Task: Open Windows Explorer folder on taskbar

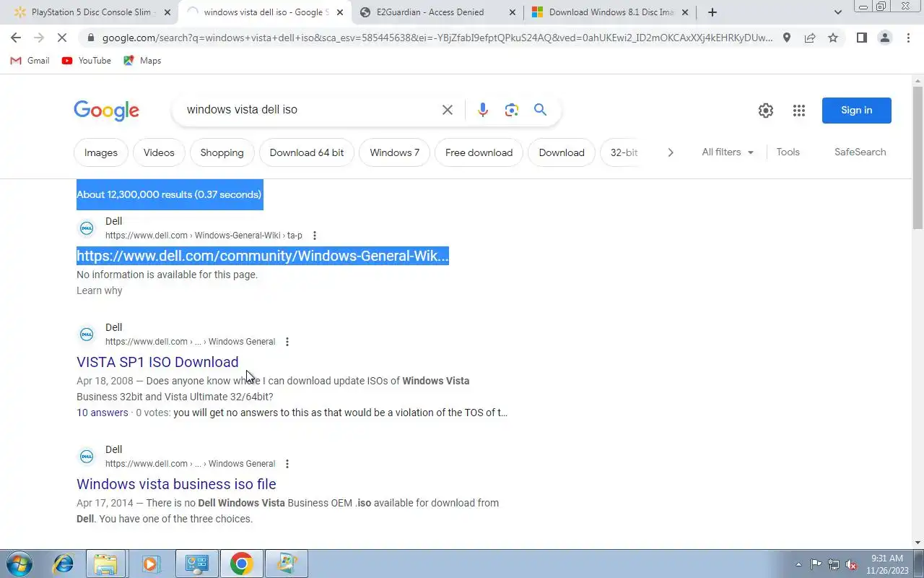Action: pyautogui.click(x=105, y=564)
